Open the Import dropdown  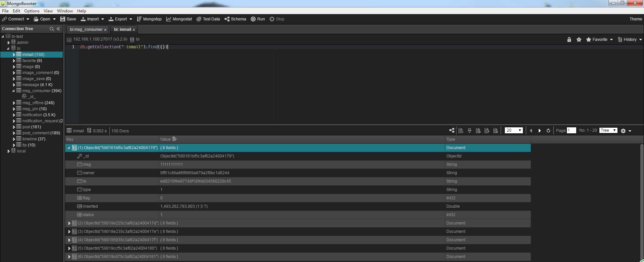93,19
